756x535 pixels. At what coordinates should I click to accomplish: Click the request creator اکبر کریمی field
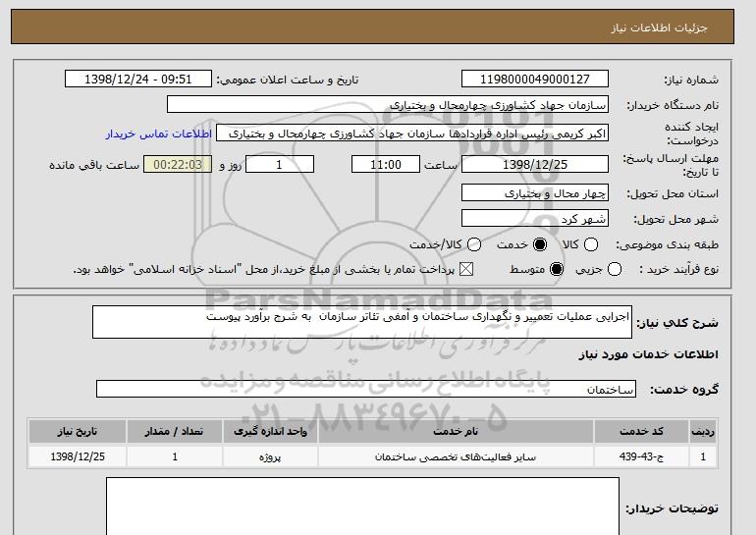412,134
